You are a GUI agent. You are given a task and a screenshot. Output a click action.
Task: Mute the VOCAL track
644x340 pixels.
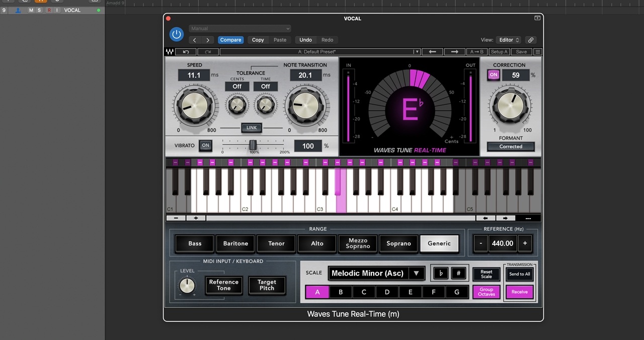(x=31, y=10)
